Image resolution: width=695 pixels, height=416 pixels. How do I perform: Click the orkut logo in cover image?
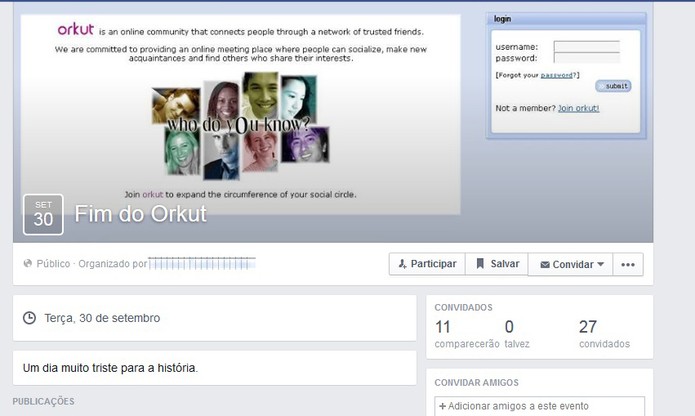coord(76,30)
